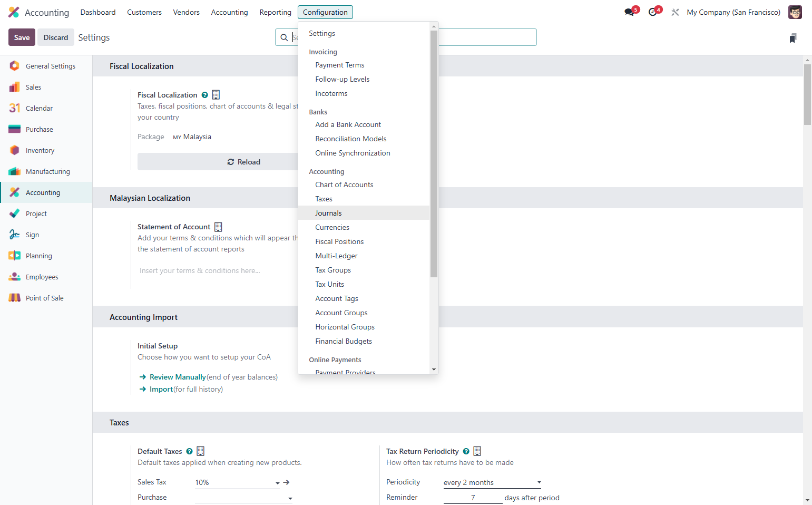The image size is (812, 505).
Task: Select the Sales app icon in sidebar
Action: pos(15,87)
